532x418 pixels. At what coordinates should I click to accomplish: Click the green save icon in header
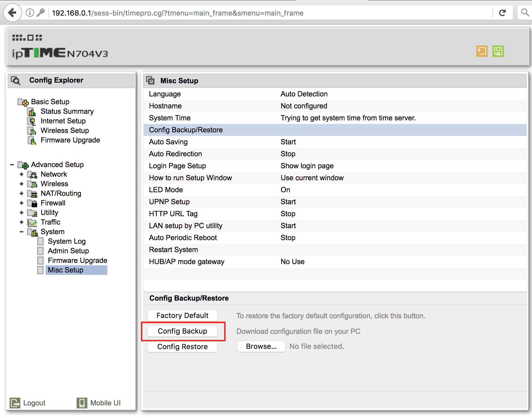498,51
